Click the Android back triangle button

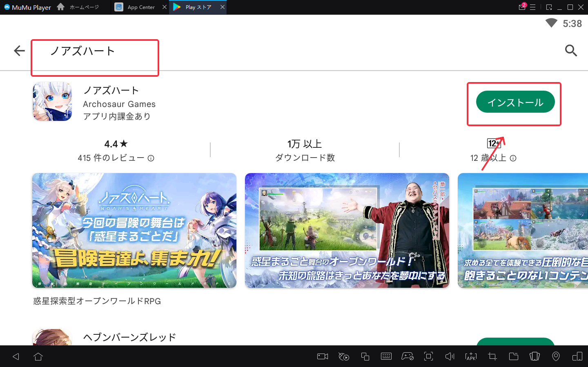coord(16,356)
